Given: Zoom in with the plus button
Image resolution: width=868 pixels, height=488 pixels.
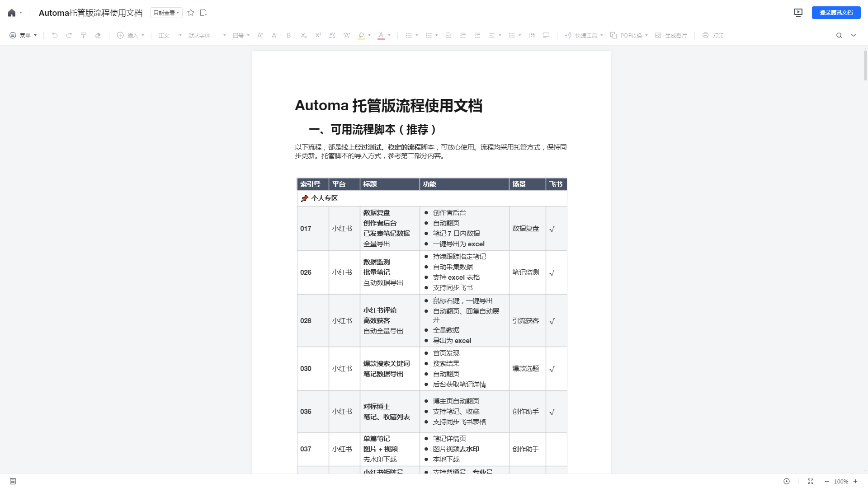Looking at the screenshot, I should [855, 481].
